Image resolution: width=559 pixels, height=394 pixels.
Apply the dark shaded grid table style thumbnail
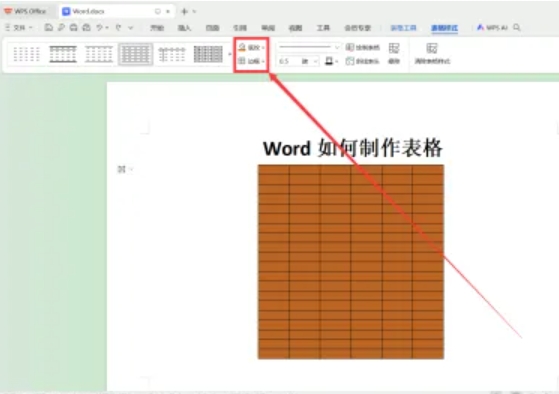(208, 54)
